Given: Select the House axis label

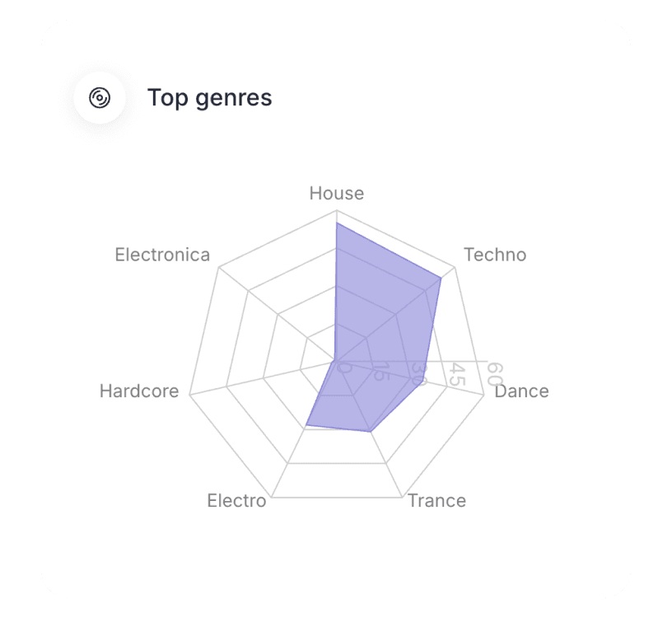Looking at the screenshot, I should point(336,194).
